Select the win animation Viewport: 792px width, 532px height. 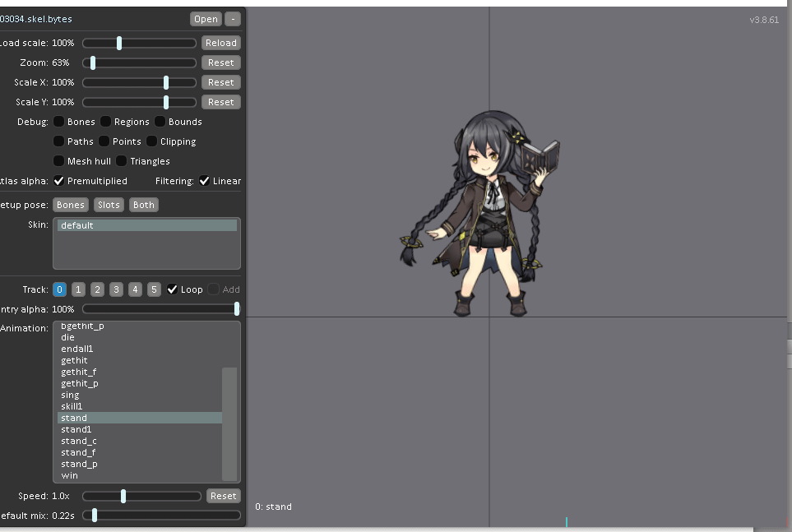140,475
